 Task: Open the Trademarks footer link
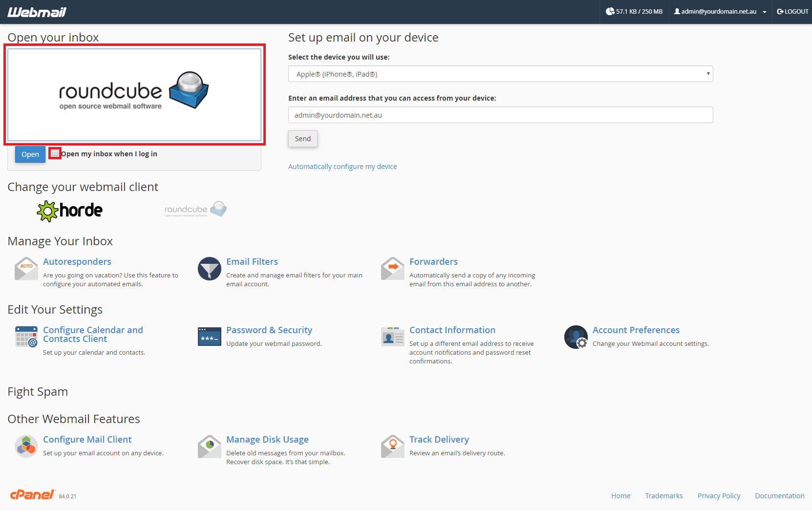(x=664, y=496)
